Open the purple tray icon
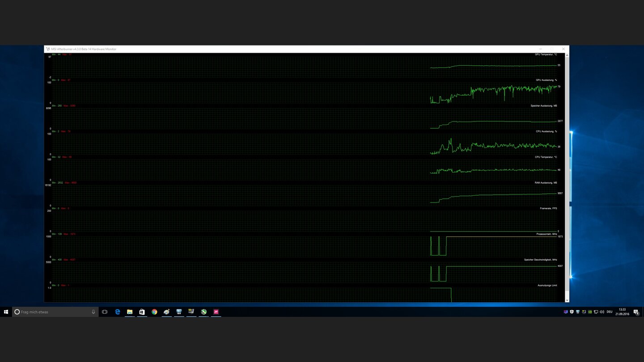Screen dimensions: 644x362 tap(566, 312)
